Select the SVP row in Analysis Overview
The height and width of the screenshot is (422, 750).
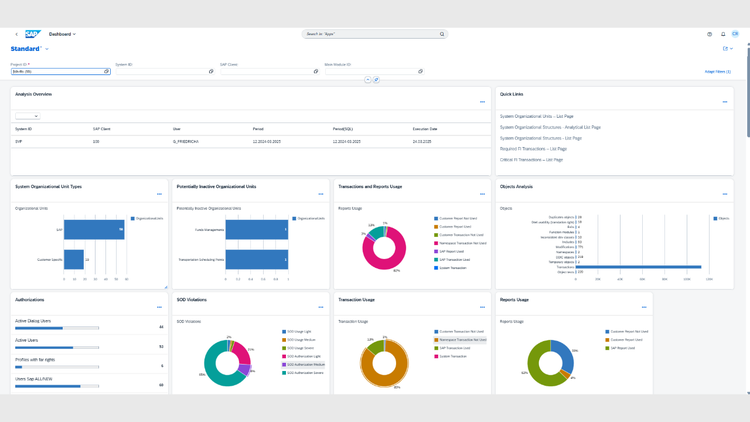(251, 142)
